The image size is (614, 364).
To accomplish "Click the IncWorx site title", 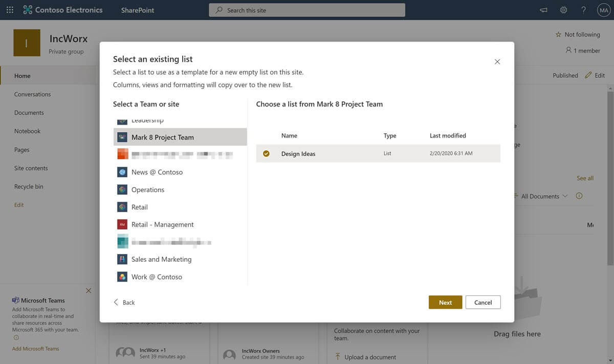I will tap(69, 38).
